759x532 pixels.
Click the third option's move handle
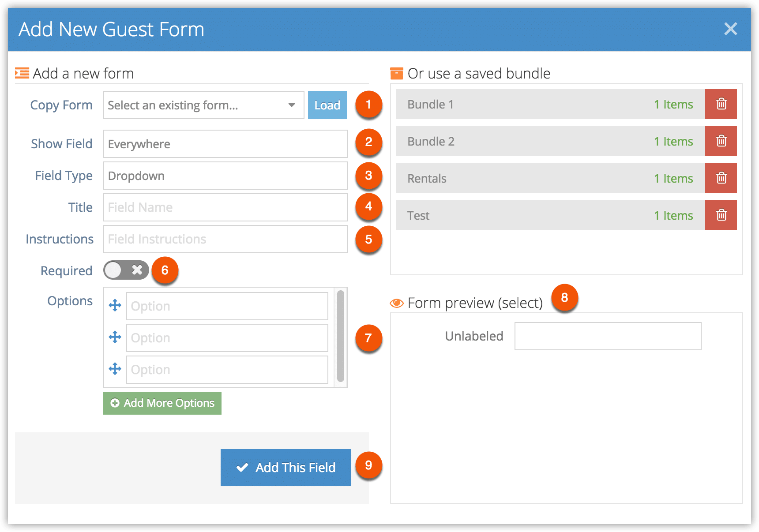(115, 369)
